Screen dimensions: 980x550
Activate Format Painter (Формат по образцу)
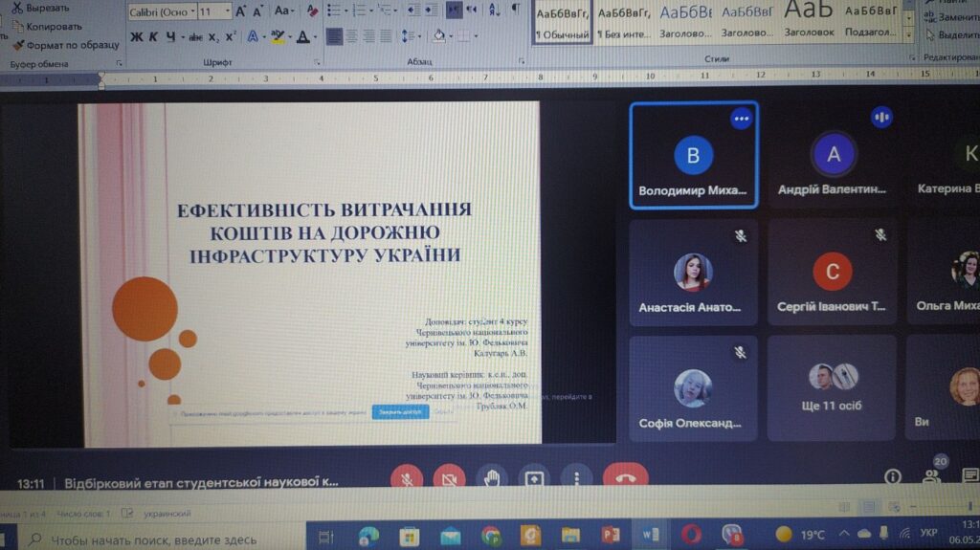pos(66,45)
